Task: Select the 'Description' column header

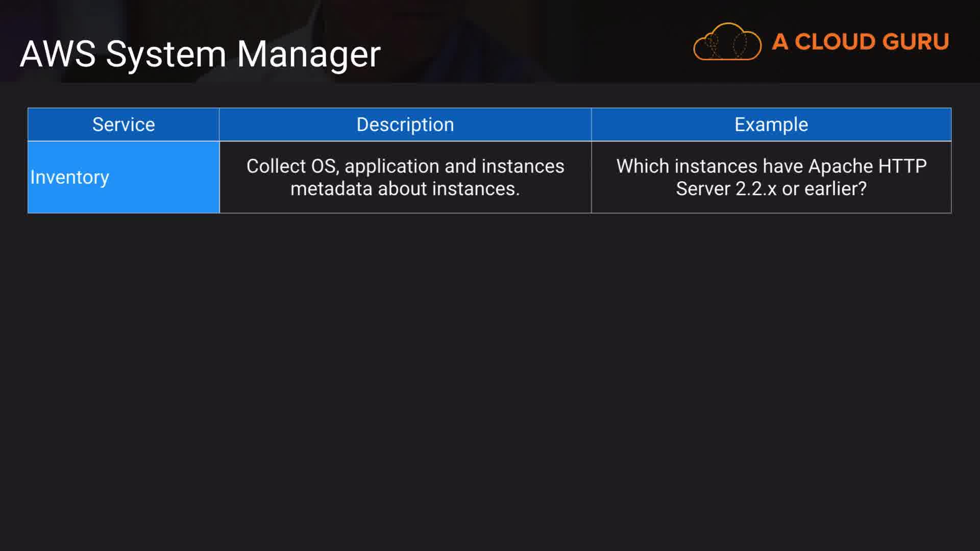Action: (x=405, y=124)
